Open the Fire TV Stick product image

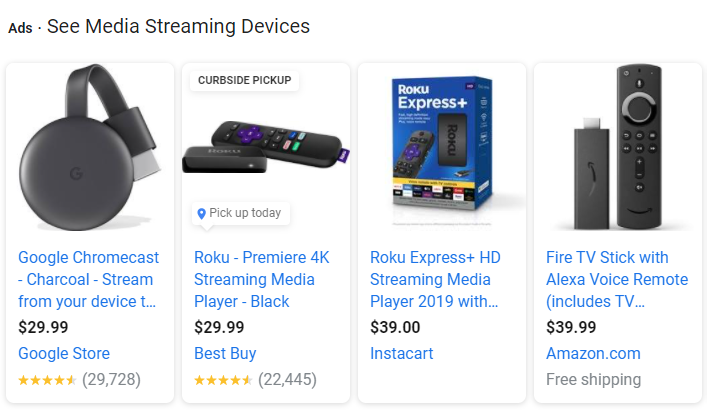coord(618,147)
